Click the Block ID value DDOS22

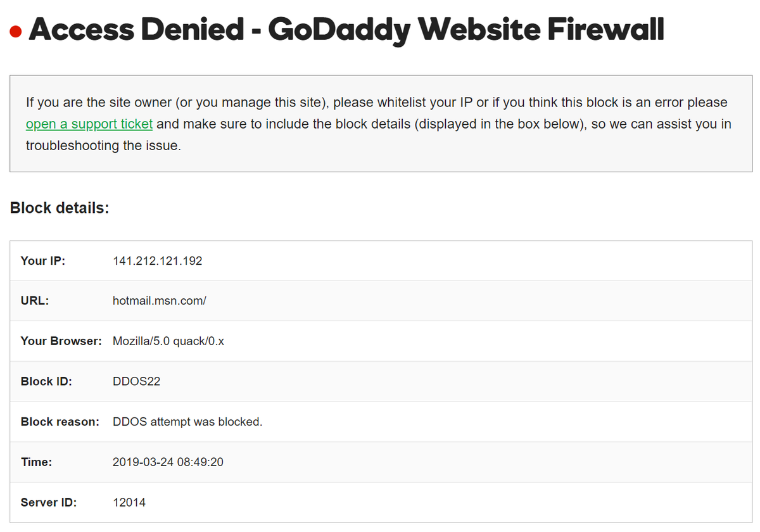136,382
